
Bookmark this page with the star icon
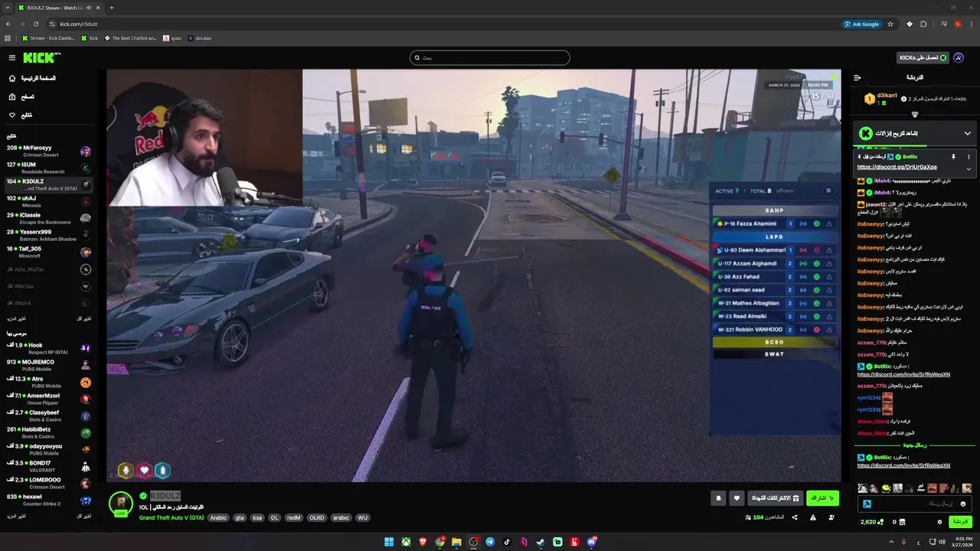coord(890,24)
